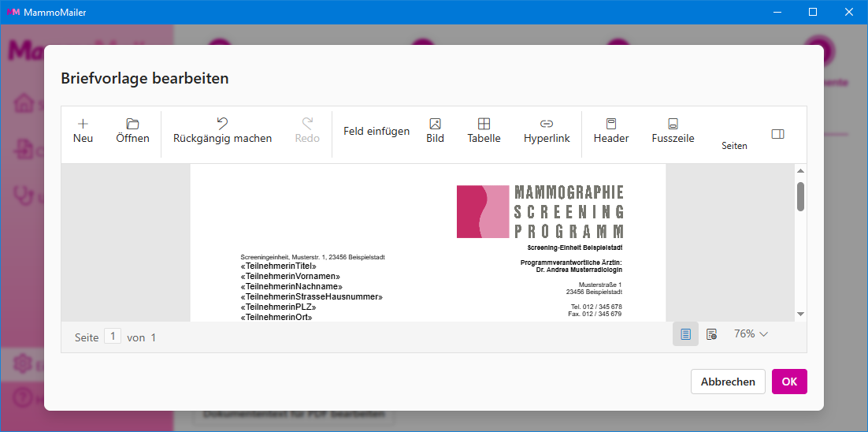Click the page number input field
The image size is (868, 432).
[113, 337]
